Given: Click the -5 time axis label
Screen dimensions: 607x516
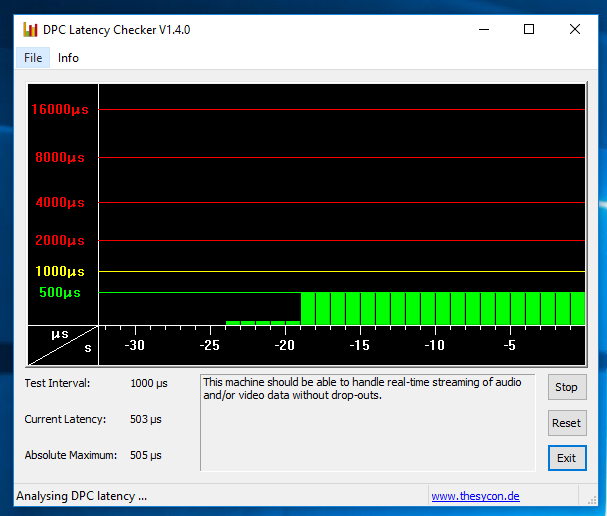Looking at the screenshot, I should point(510,345).
